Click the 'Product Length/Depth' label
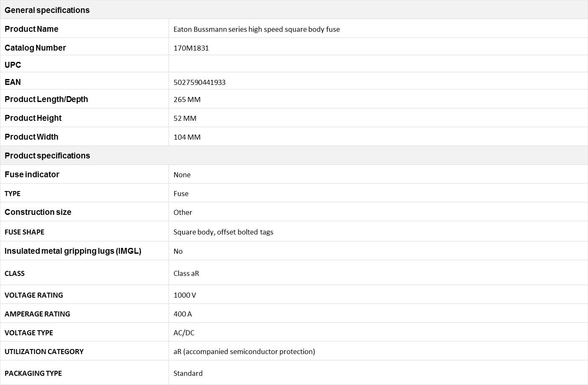Image resolution: width=588 pixels, height=385 pixels. click(x=46, y=99)
